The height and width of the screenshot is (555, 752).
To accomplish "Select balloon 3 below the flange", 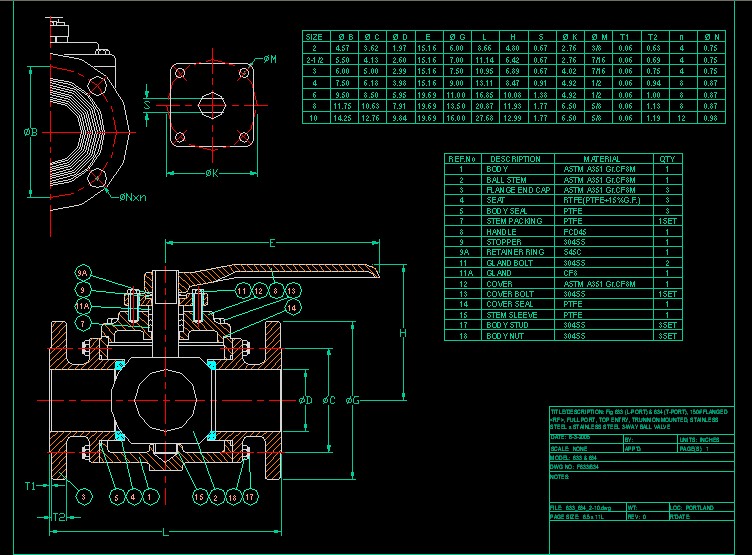I will coord(84,496).
